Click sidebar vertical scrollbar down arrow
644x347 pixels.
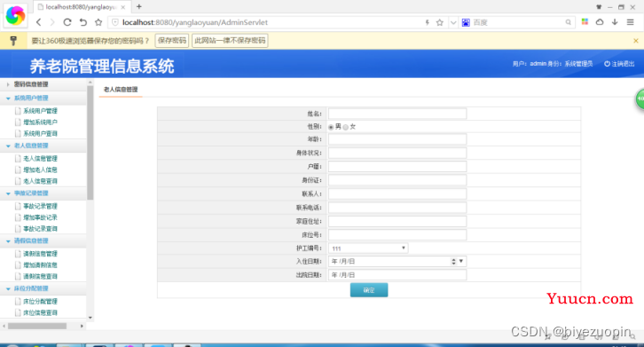90,318
